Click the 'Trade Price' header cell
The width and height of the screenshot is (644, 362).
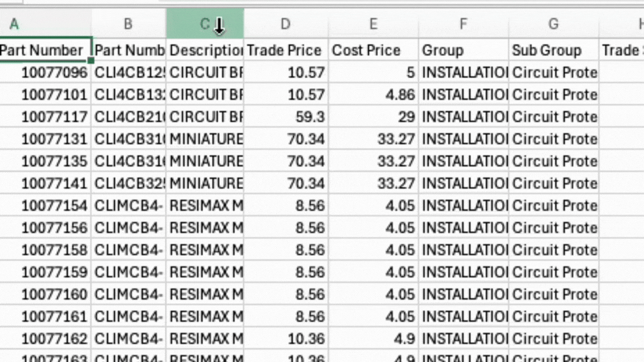pyautogui.click(x=285, y=50)
